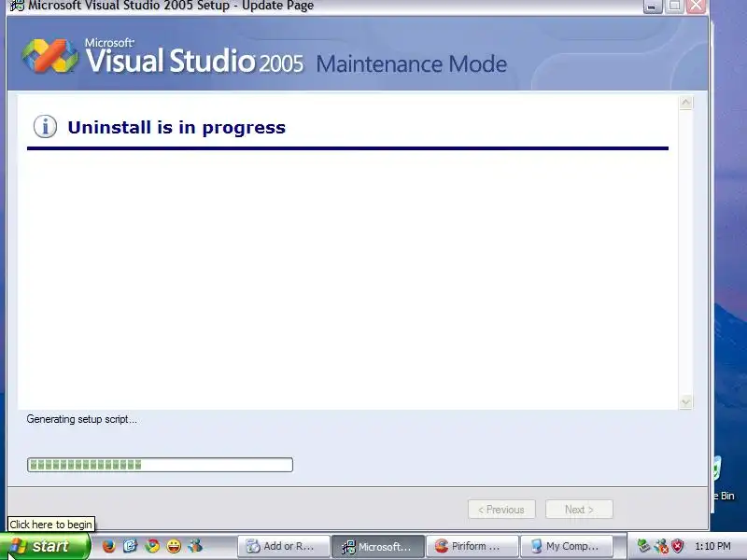
Task: Click the Visual Studio 2005 logo icon
Action: pos(50,56)
